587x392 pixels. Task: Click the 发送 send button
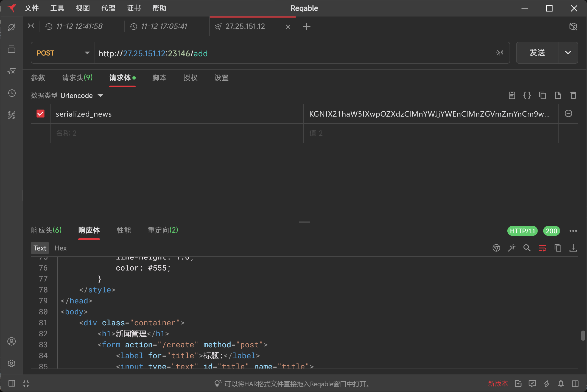pyautogui.click(x=537, y=53)
